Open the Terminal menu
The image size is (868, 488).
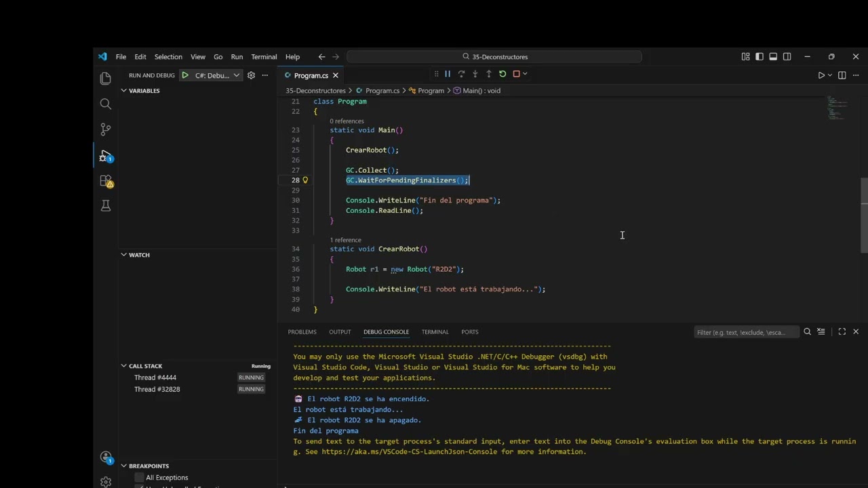point(264,57)
